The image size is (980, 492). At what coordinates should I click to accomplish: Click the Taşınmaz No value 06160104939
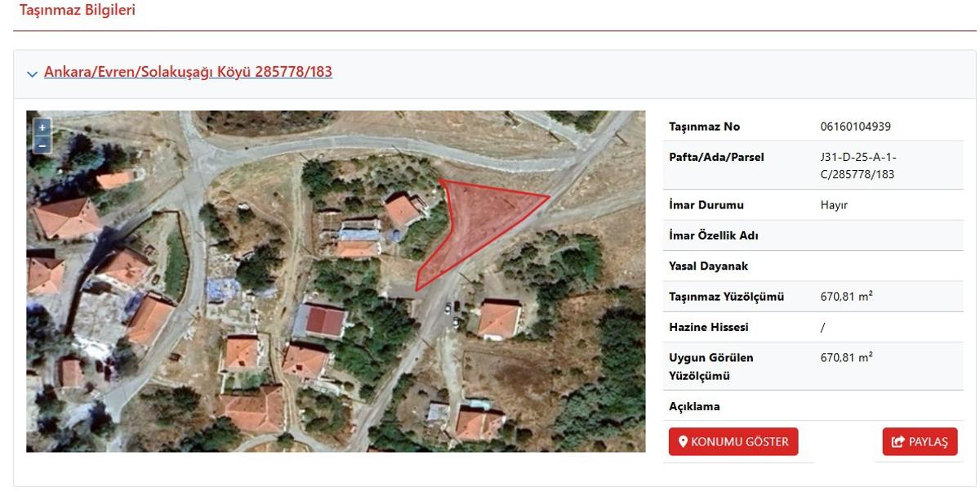[855, 127]
